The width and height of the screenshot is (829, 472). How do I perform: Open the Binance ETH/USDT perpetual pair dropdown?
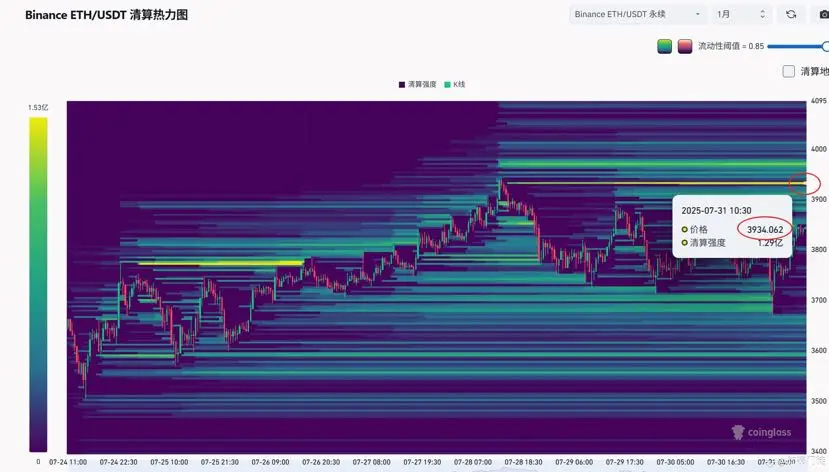pos(638,14)
